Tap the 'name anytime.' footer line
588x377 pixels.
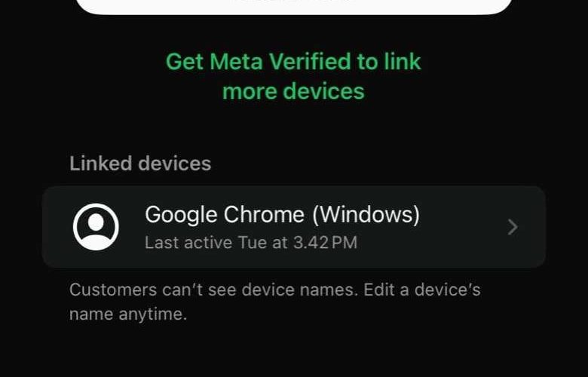[x=128, y=314]
